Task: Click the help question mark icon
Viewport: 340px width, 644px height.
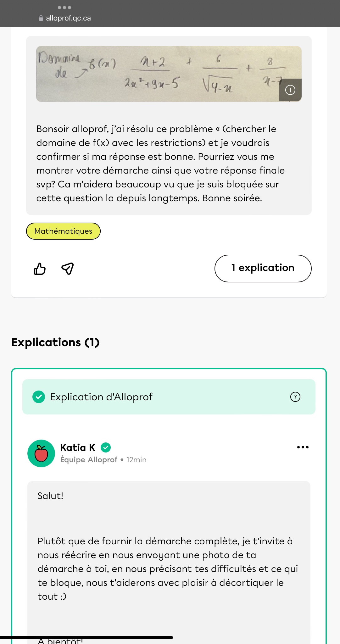Action: 295,397
